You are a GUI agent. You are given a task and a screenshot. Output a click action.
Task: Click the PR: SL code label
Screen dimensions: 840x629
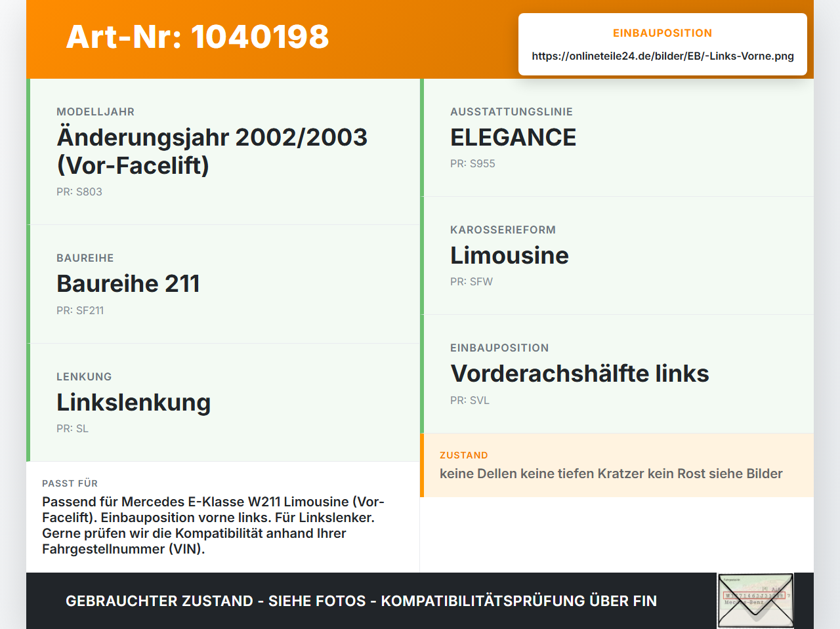point(72,428)
